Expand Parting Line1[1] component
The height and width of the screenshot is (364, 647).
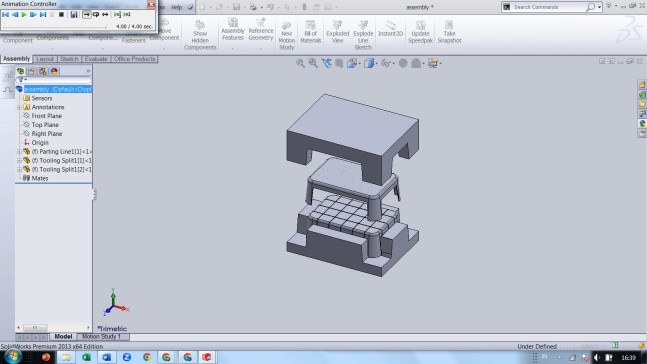click(x=19, y=151)
